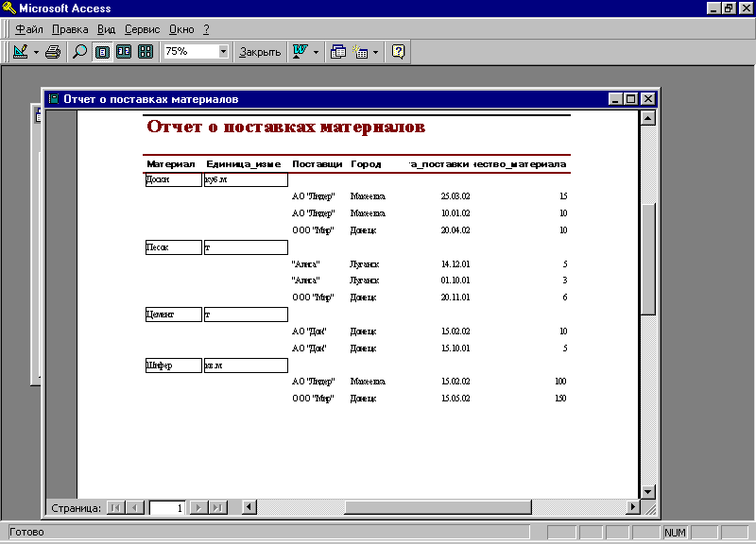Print the report with printer icon

[x=53, y=52]
